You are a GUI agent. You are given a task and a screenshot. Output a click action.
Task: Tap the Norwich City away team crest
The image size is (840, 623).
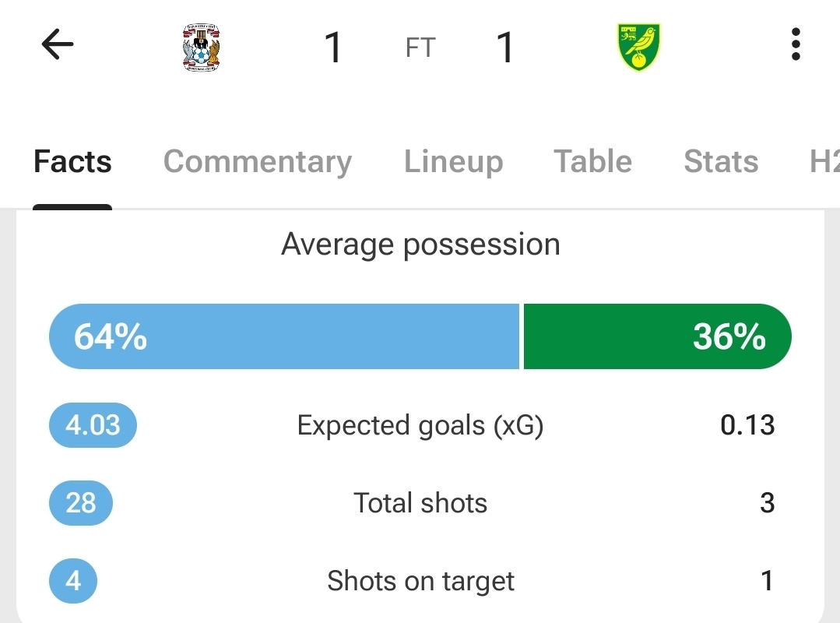pyautogui.click(x=638, y=48)
